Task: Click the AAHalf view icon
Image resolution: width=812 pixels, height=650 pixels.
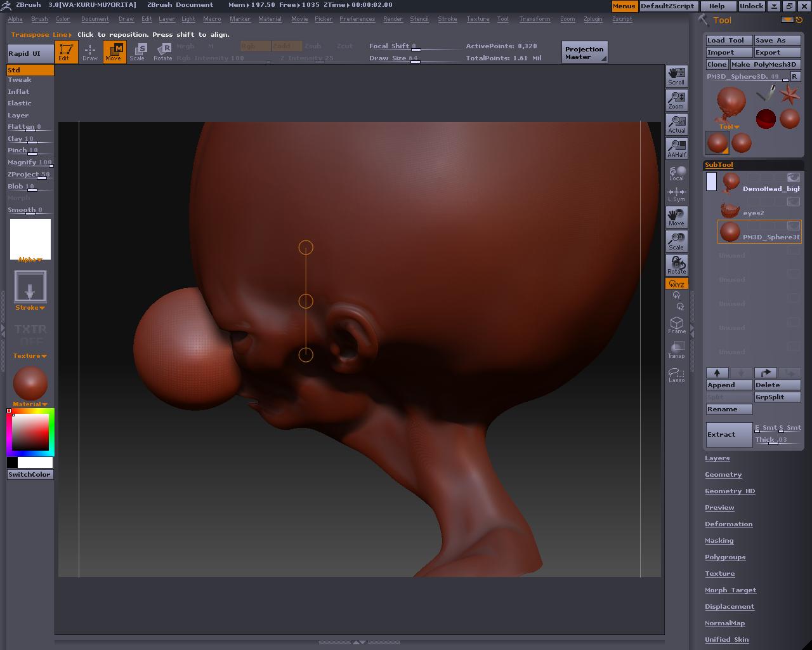Action: pos(676,149)
